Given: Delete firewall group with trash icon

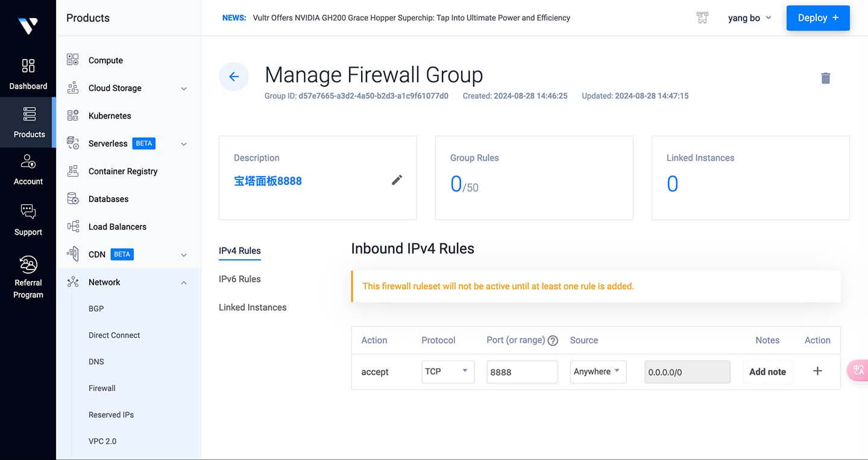Looking at the screenshot, I should pyautogui.click(x=826, y=78).
